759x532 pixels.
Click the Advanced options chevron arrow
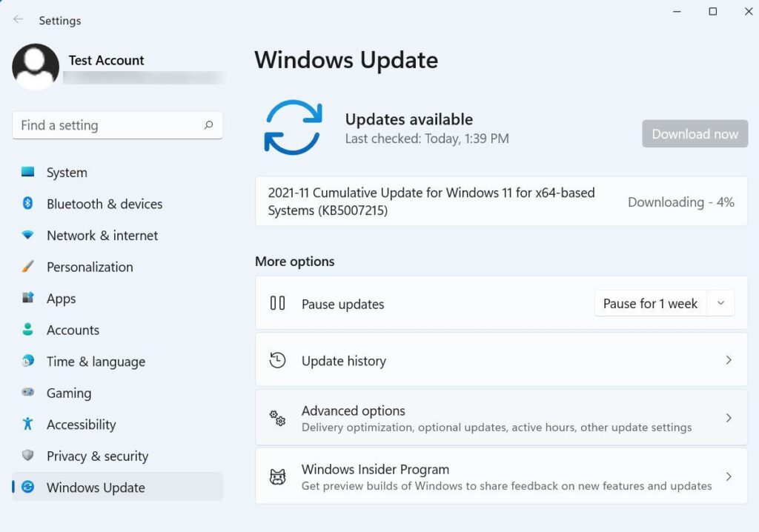click(x=729, y=418)
